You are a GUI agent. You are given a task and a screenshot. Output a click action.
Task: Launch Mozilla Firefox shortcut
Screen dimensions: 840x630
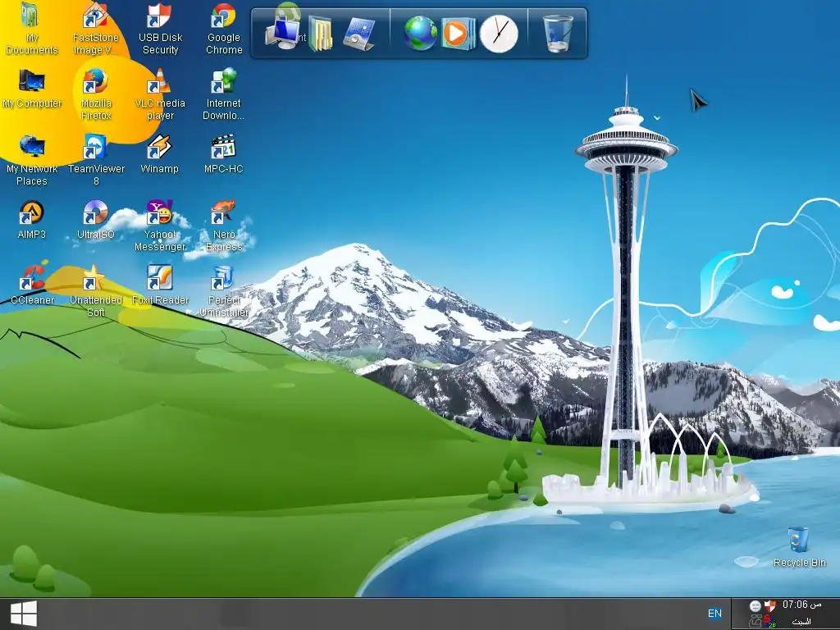[96, 94]
